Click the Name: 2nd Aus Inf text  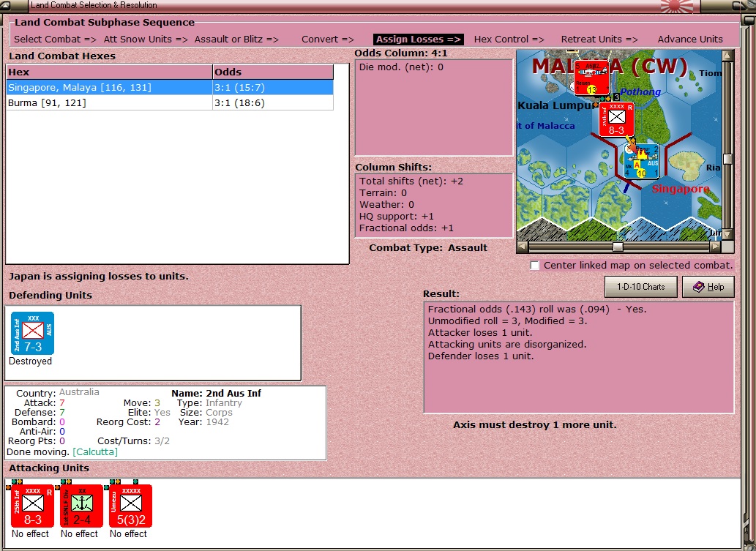[x=217, y=394]
